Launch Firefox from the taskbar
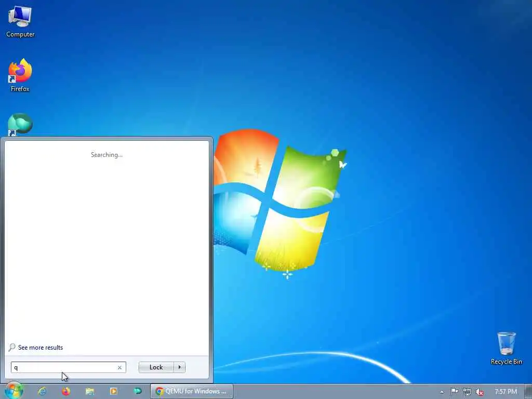 [66, 391]
